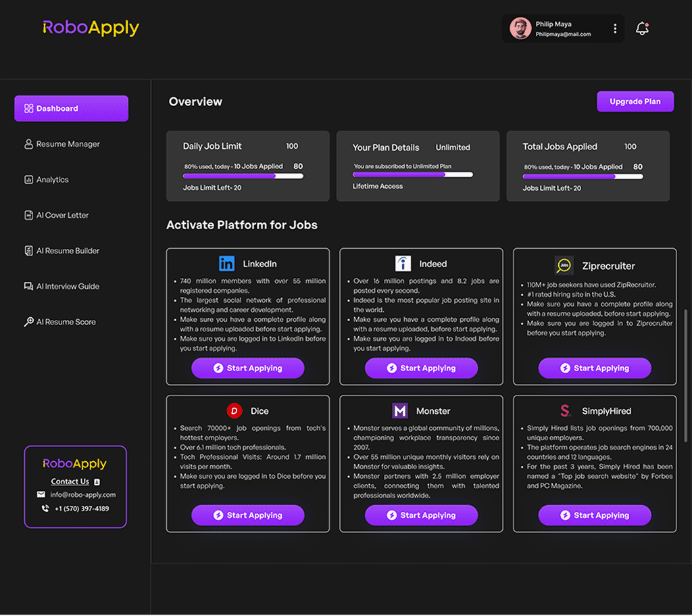Click the vertical scrollbar of the platform list
Image resolution: width=692 pixels, height=616 pixels.
tap(685, 375)
